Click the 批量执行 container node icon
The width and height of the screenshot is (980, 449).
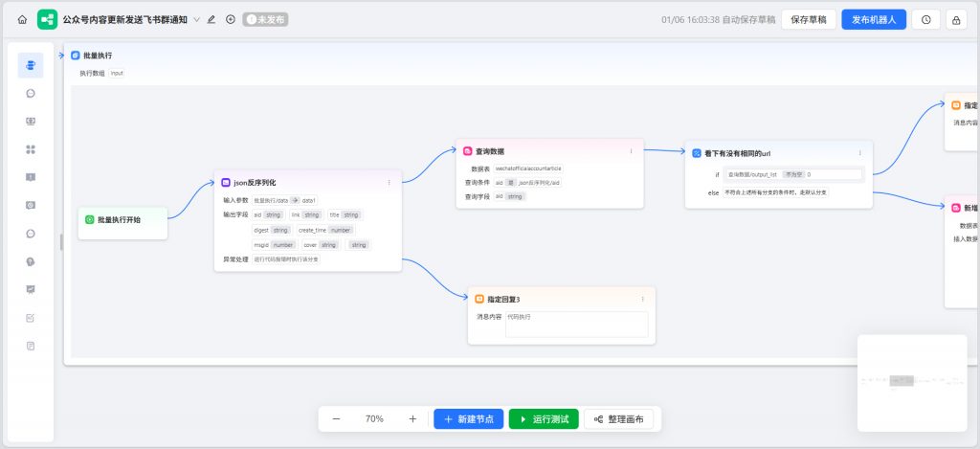76,56
